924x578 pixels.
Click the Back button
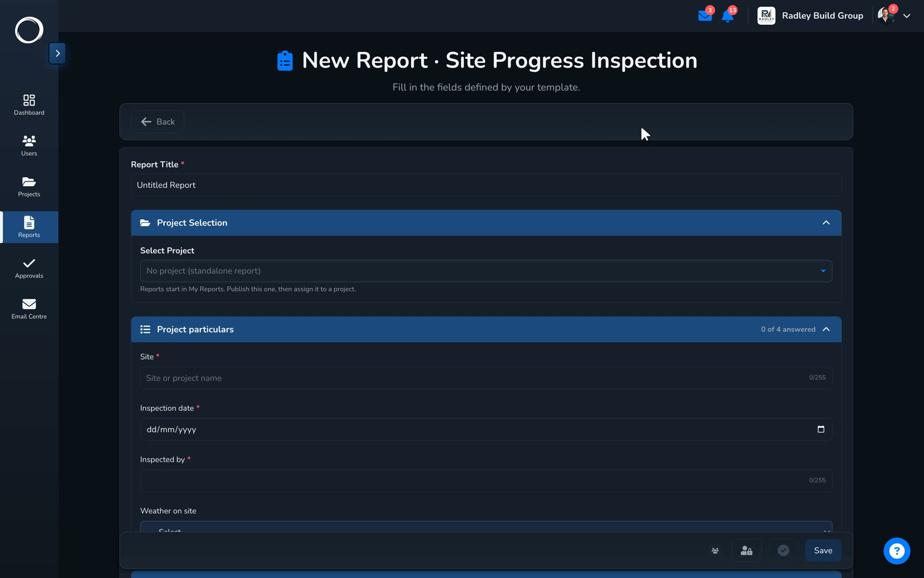point(158,121)
